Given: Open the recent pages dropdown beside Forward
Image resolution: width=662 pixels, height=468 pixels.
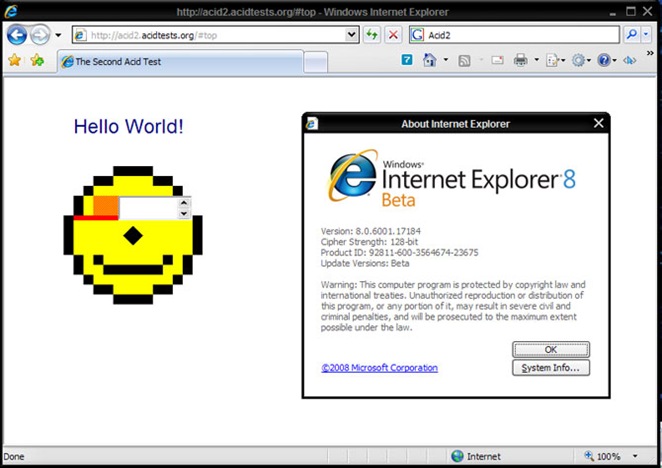Looking at the screenshot, I should pyautogui.click(x=58, y=35).
